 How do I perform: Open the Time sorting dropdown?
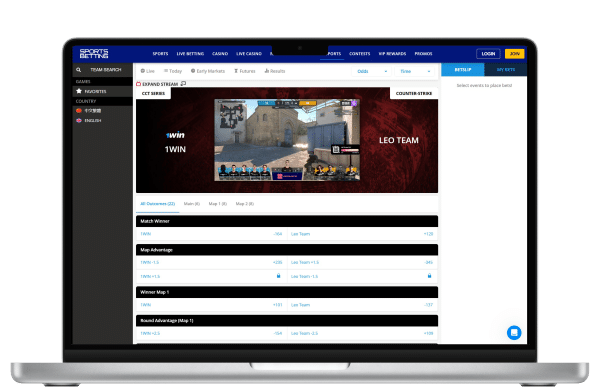[x=414, y=71]
